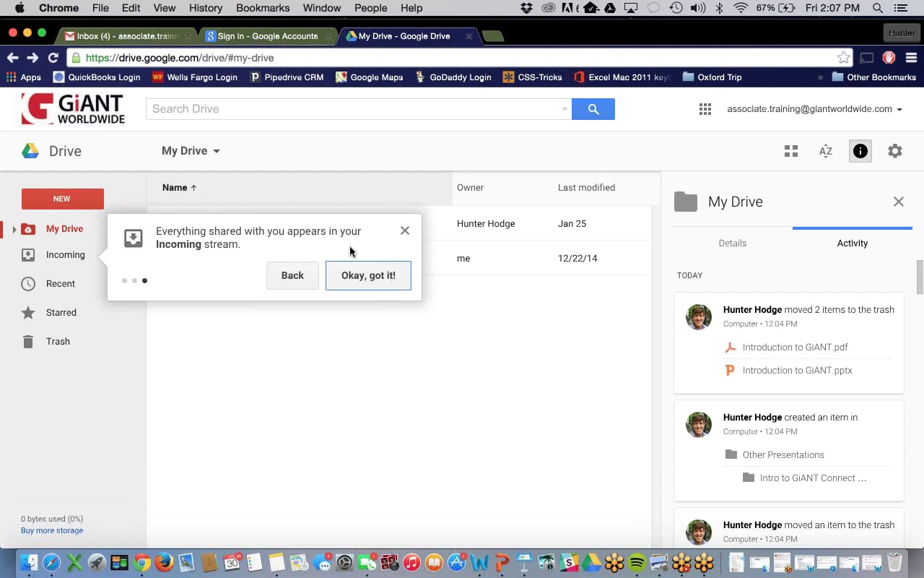924x578 pixels.
Task: Open QuickBooks Login bookmark
Action: (97, 77)
